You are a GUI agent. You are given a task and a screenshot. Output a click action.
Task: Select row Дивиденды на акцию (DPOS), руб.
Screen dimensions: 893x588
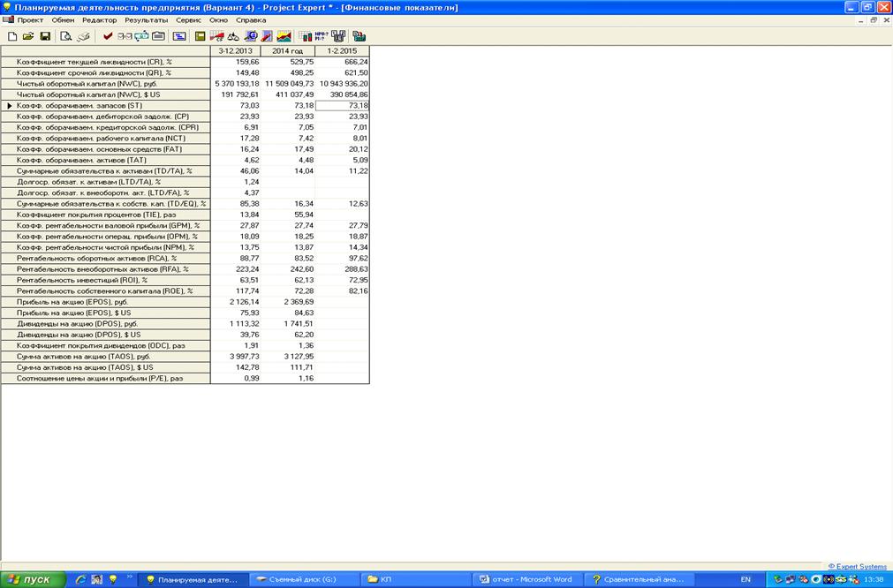pyautogui.click(x=106, y=323)
